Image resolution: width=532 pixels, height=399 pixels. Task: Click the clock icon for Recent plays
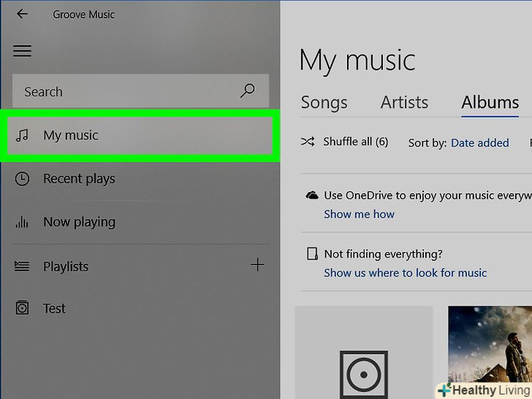[x=22, y=179]
